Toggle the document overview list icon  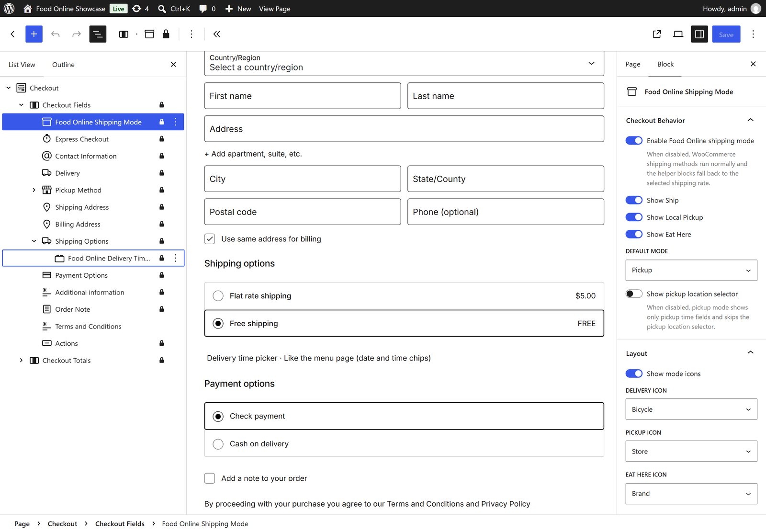pos(98,34)
